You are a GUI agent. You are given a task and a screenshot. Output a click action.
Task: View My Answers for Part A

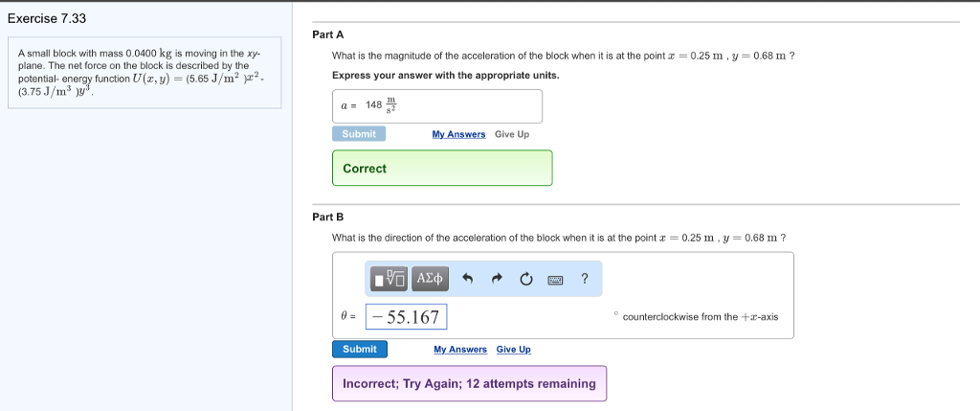pos(458,134)
